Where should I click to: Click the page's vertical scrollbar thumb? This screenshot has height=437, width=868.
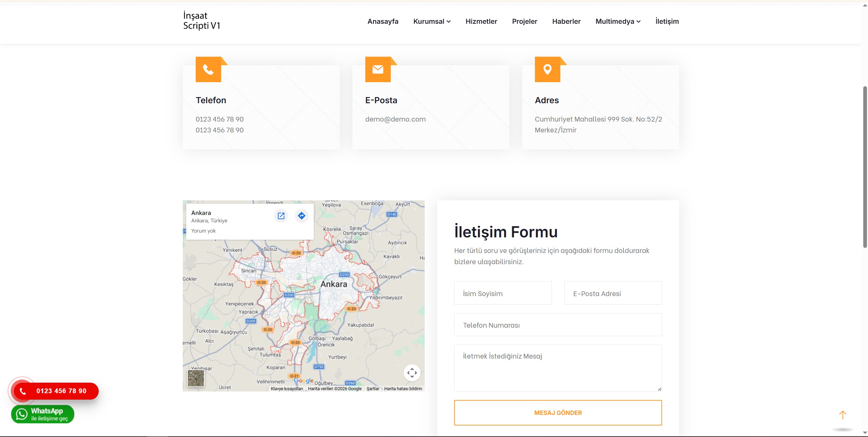coord(865,166)
